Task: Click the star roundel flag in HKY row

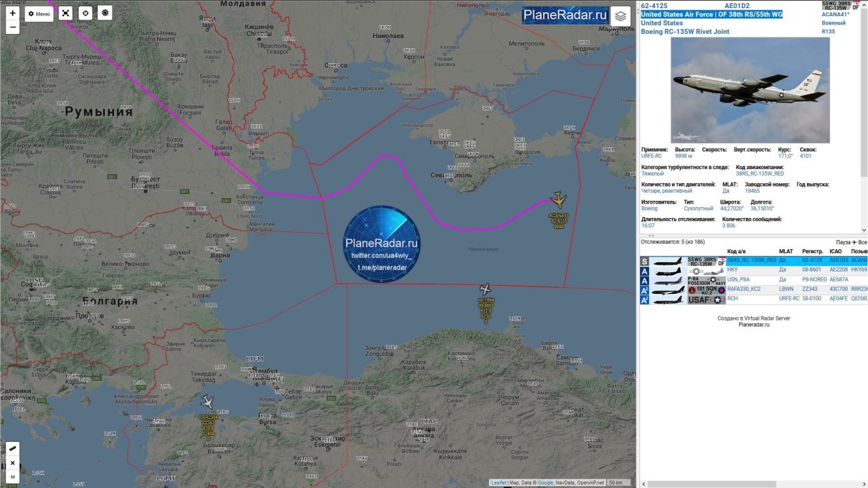Action: click(707, 271)
